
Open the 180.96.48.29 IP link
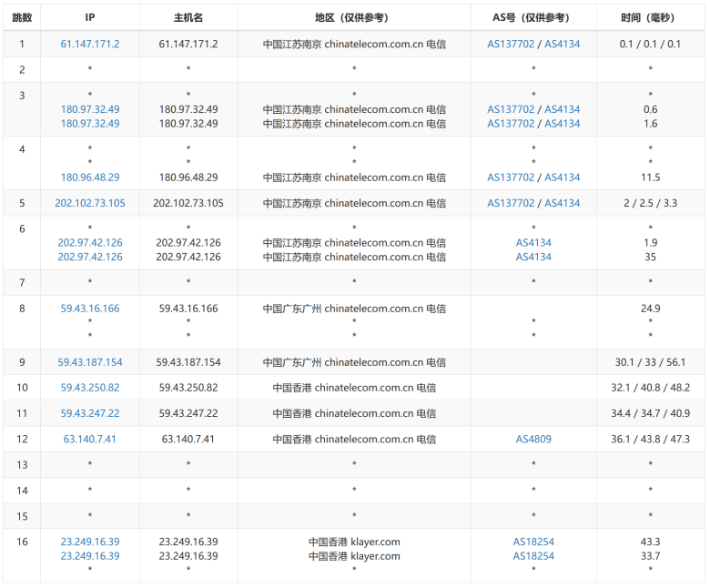(x=90, y=177)
